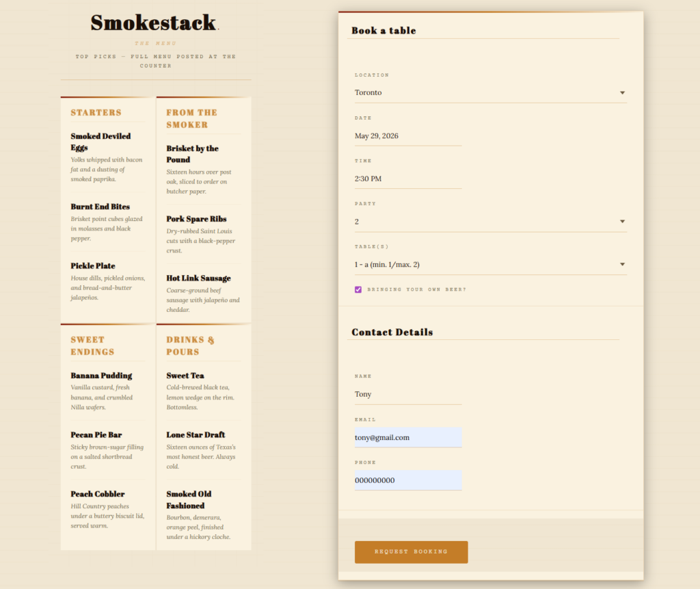Screen dimensions: 700x589
Task: Click the 'Cold-brewed black tea' description
Action: coord(200,397)
